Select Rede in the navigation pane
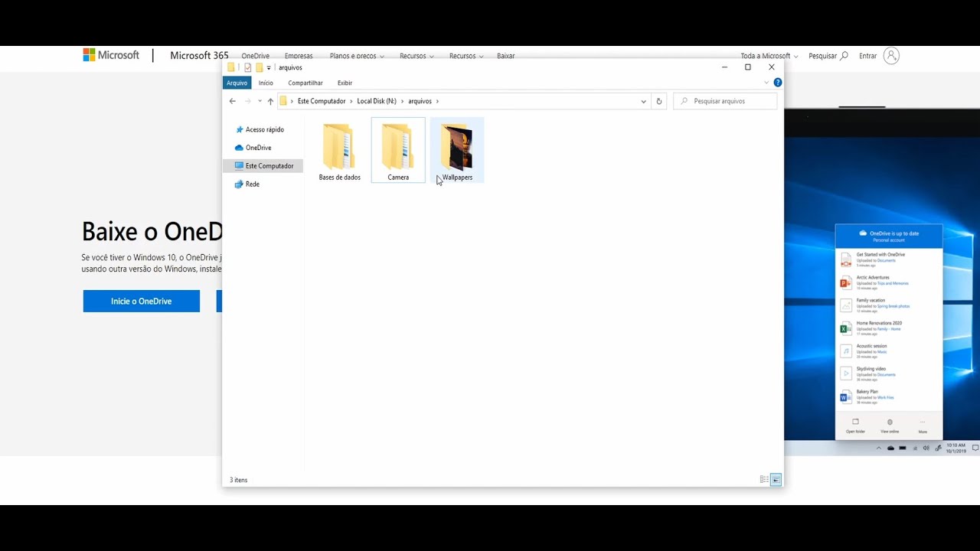 click(247, 184)
